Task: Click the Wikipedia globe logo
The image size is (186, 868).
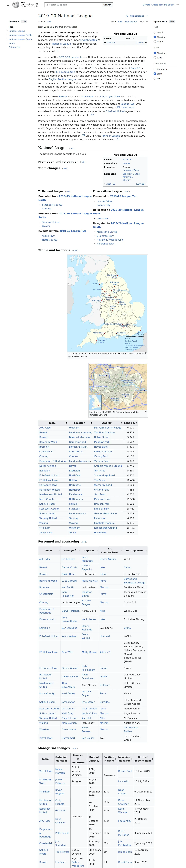Action: 15,5
